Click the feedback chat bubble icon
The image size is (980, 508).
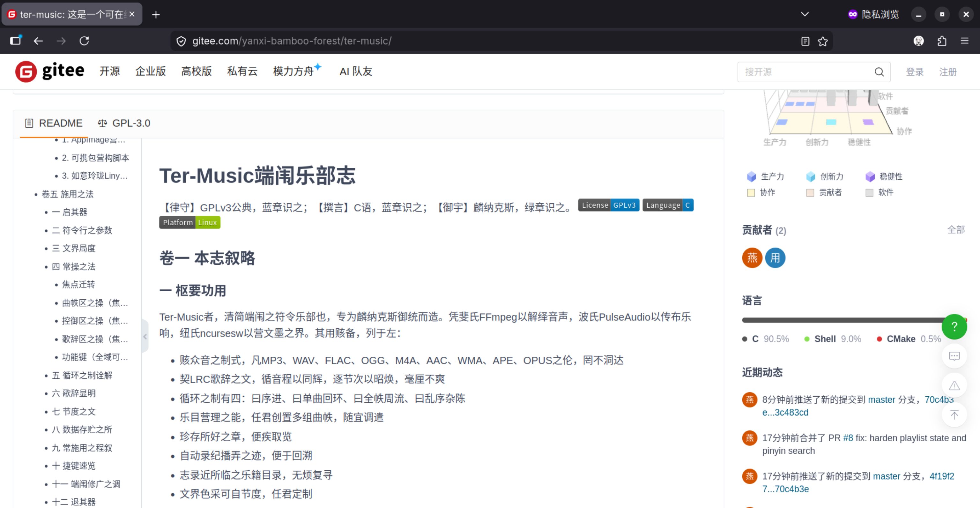click(954, 356)
